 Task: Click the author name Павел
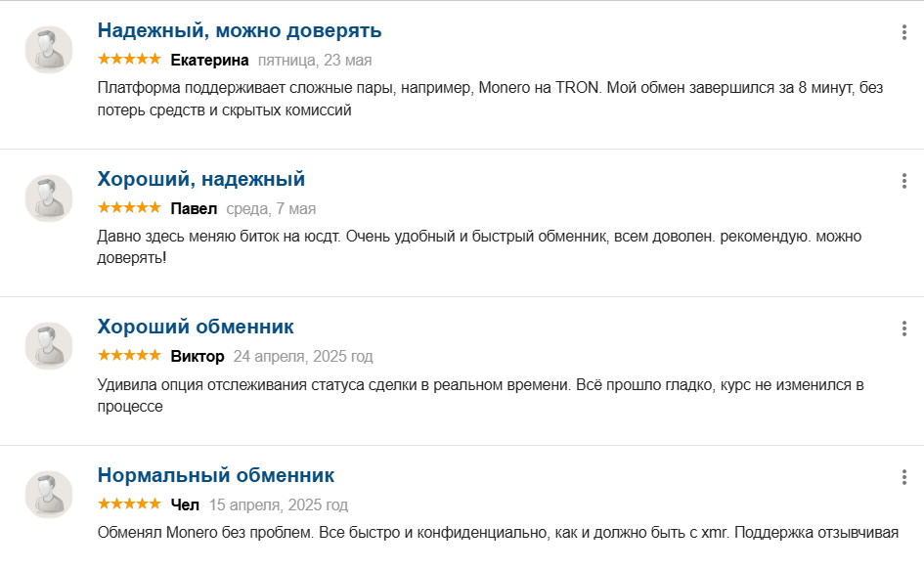click(194, 208)
